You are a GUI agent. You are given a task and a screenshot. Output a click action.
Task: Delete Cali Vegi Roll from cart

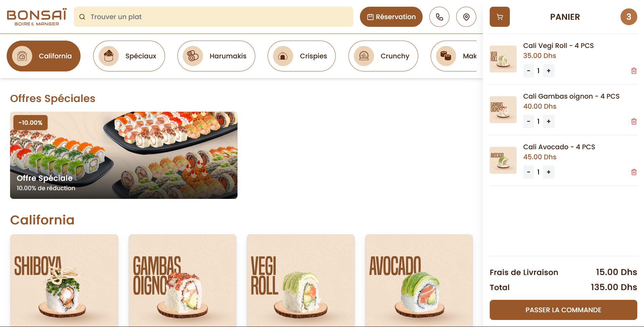click(x=634, y=71)
